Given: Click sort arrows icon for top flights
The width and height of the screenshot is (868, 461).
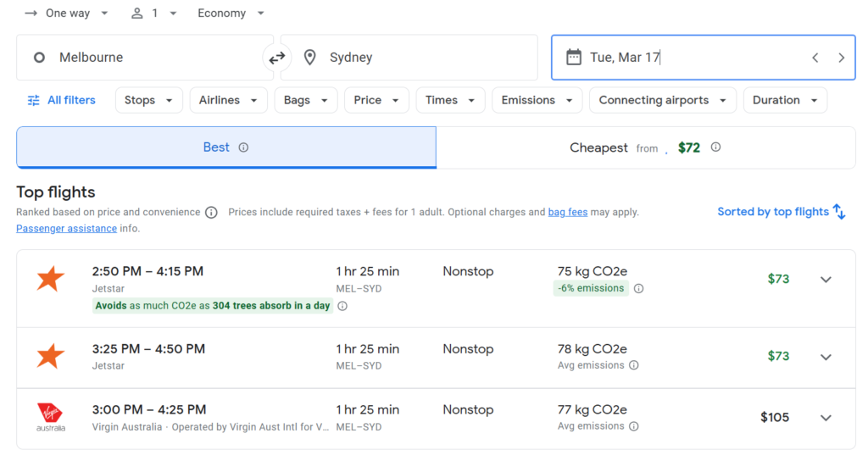Looking at the screenshot, I should click(839, 212).
